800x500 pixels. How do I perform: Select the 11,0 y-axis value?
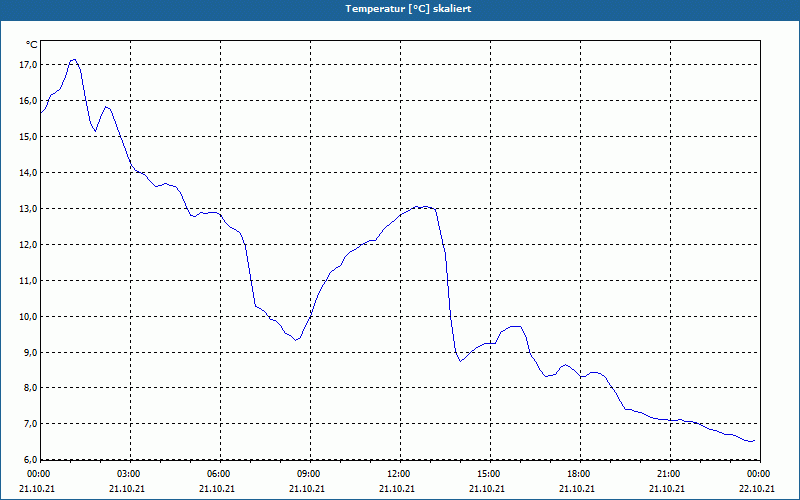pos(29,281)
